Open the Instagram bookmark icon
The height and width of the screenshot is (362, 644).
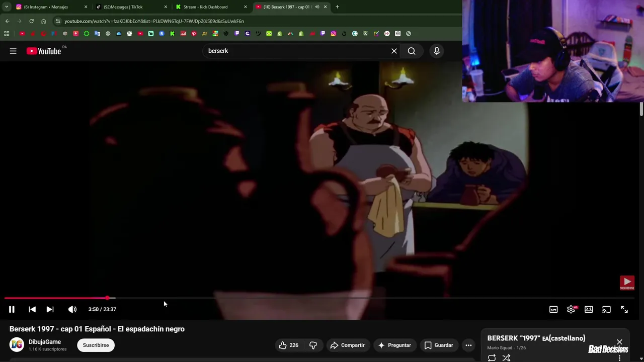(x=334, y=34)
